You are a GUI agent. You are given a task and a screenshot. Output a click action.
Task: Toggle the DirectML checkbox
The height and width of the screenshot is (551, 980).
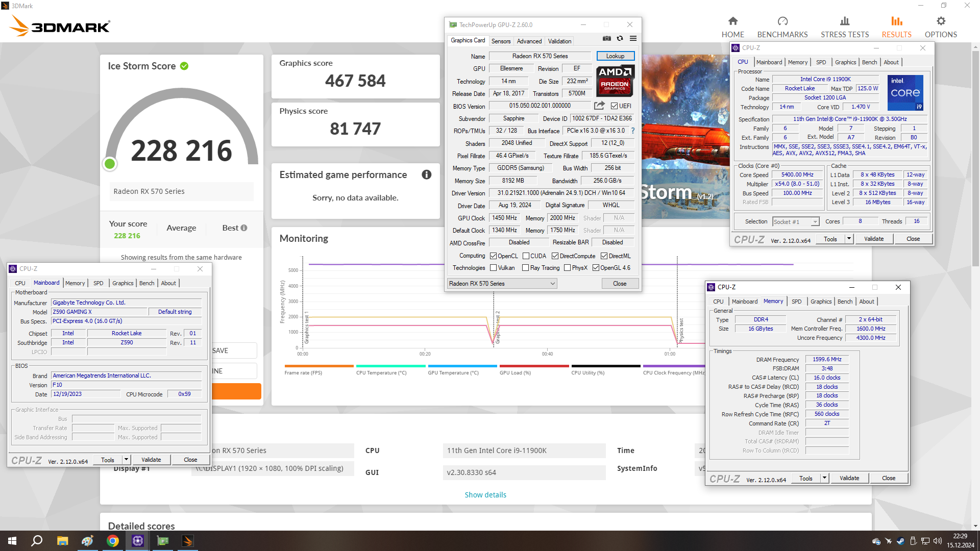(x=604, y=256)
